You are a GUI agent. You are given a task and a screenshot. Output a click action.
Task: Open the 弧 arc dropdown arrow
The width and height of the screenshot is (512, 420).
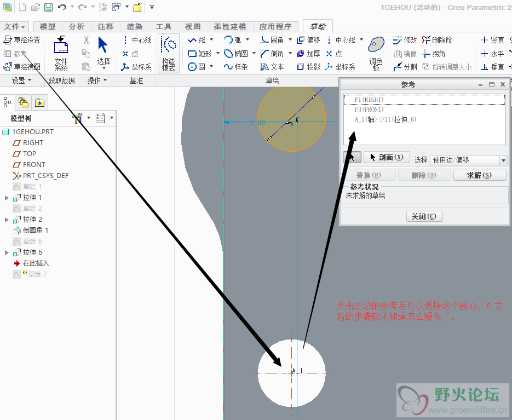248,39
